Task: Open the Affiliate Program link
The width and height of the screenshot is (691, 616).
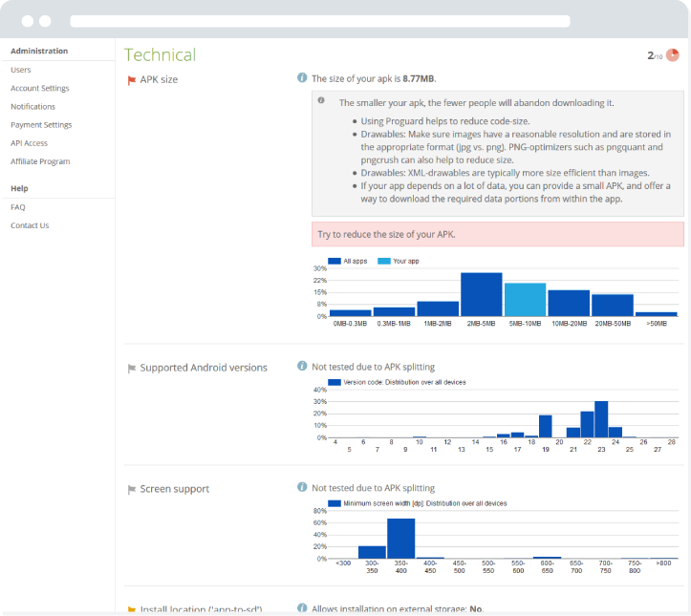Action: point(40,161)
